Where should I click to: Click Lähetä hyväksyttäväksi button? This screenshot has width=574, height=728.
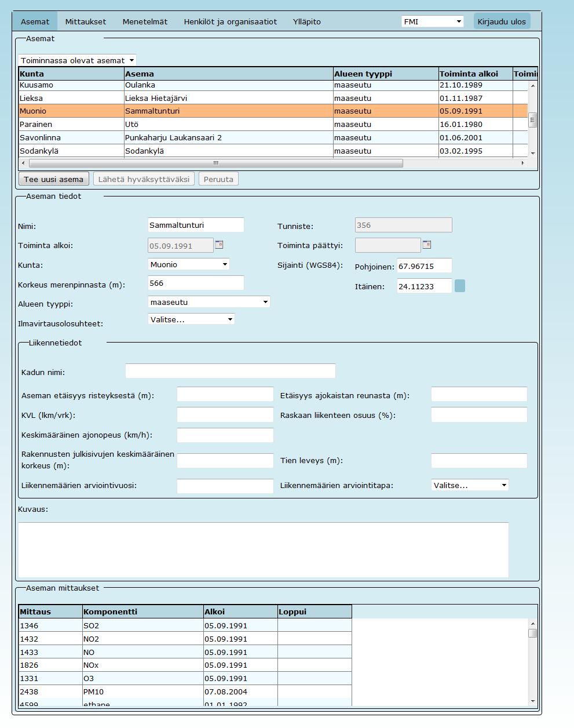[x=144, y=179]
